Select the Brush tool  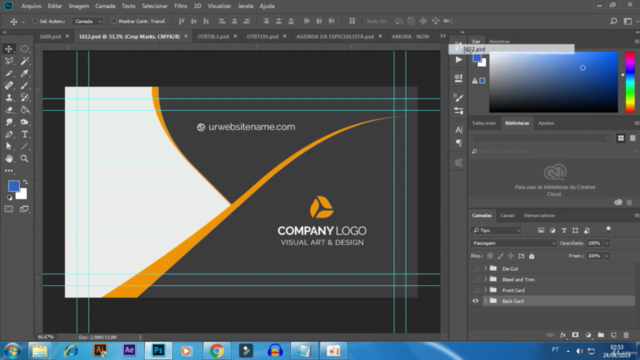[24, 86]
